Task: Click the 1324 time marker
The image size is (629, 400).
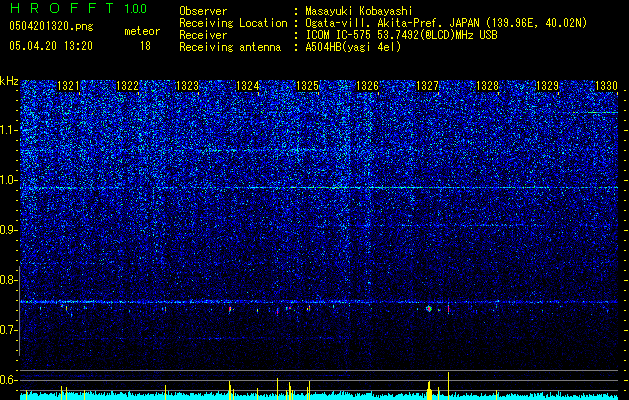Action: tap(248, 86)
